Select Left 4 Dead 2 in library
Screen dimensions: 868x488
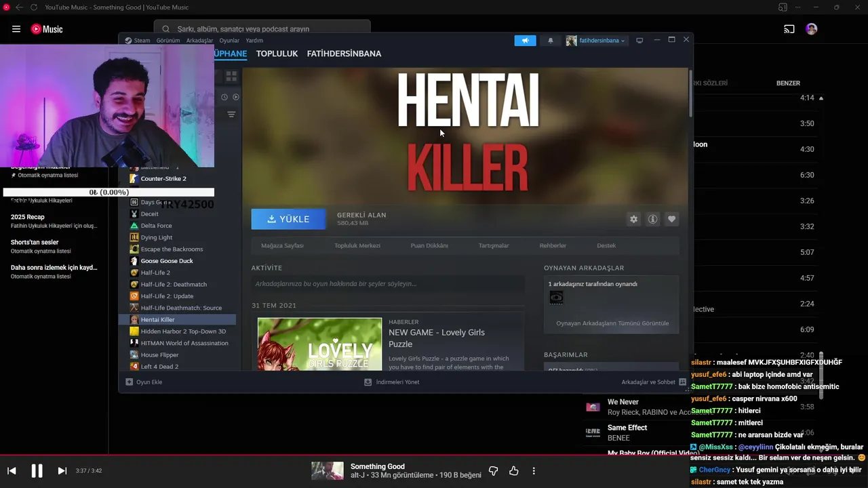click(x=159, y=367)
